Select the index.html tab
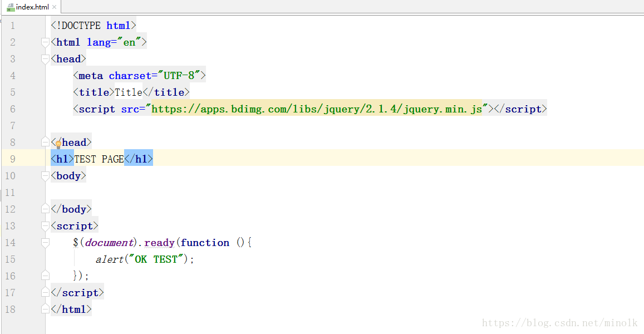644x334 pixels. (x=32, y=7)
